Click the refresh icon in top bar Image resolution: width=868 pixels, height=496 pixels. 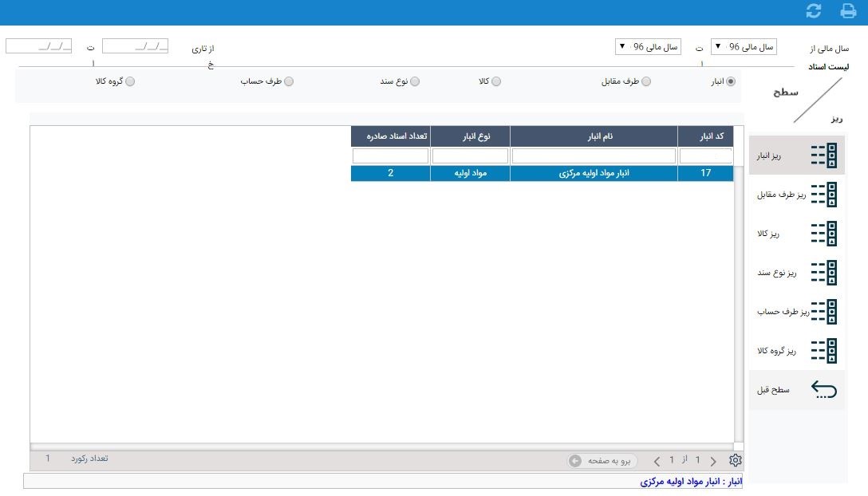coord(814,11)
